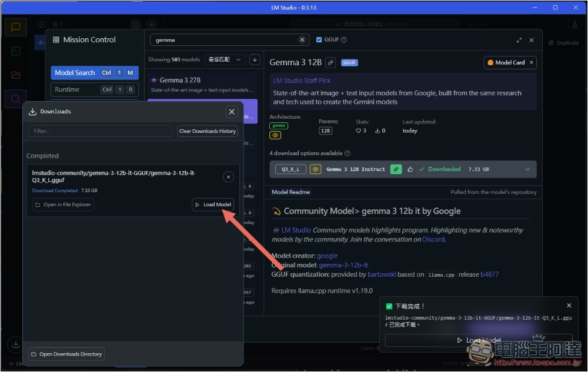
Task: Open the sort order dropdown
Action: pyautogui.click(x=225, y=59)
